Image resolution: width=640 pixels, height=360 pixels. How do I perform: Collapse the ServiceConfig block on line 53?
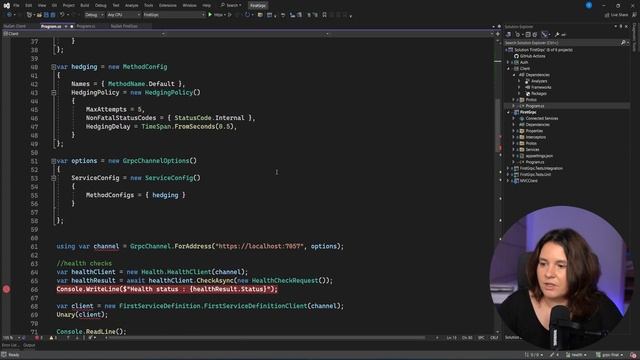point(53,178)
